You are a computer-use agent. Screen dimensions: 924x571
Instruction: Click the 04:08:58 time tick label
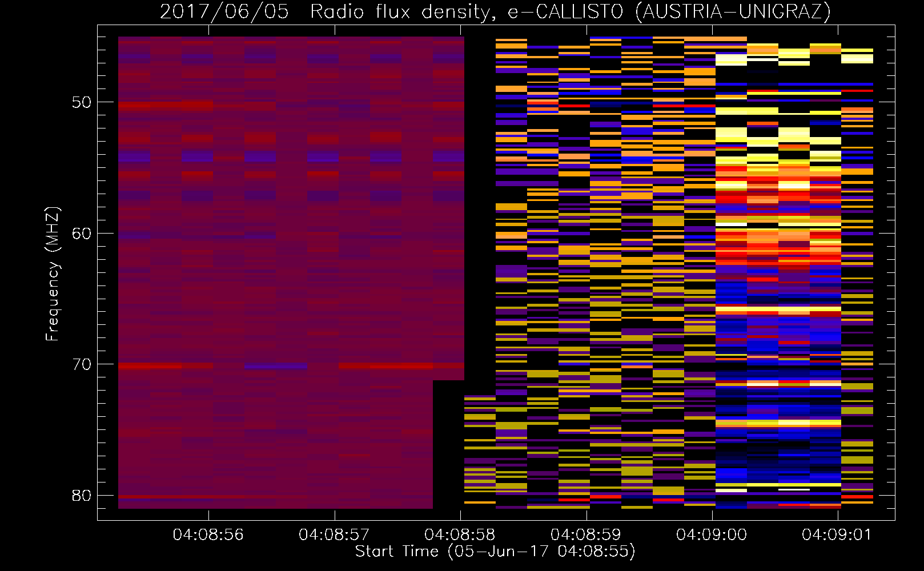460,535
